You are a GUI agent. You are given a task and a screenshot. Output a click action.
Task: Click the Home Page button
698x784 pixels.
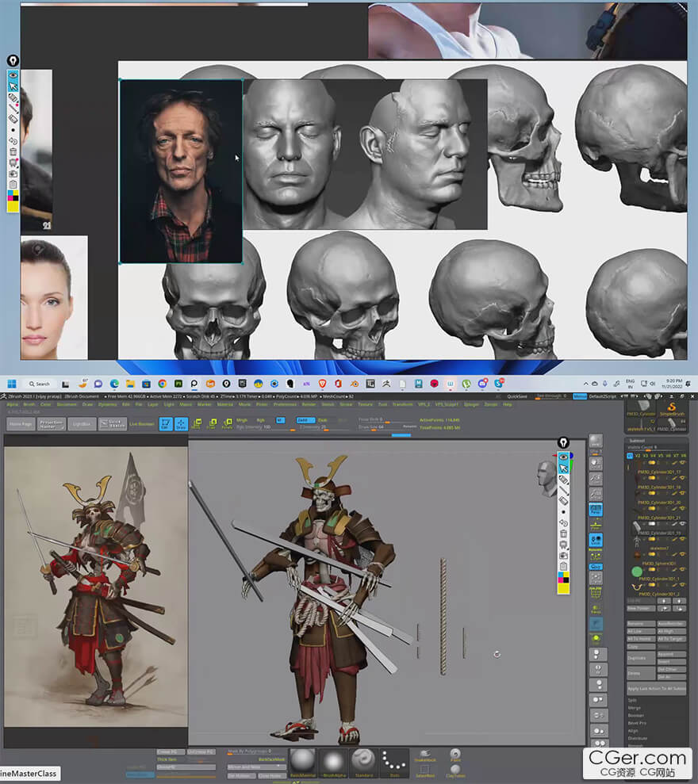click(19, 424)
